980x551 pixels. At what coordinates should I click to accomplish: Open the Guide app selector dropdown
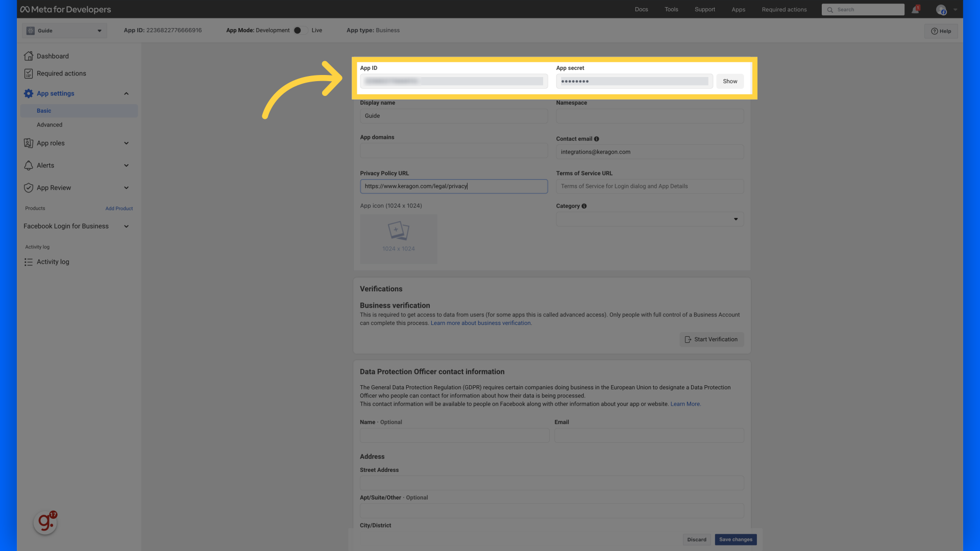coord(64,31)
